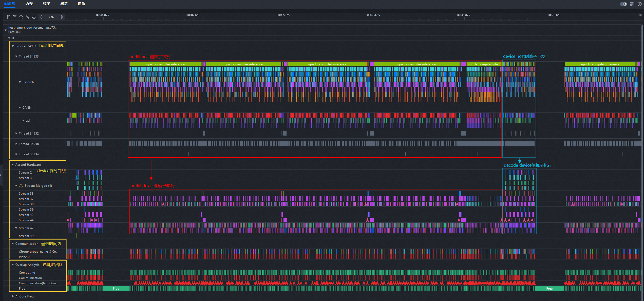Collapse the Overlap Analysis group

click(13, 265)
